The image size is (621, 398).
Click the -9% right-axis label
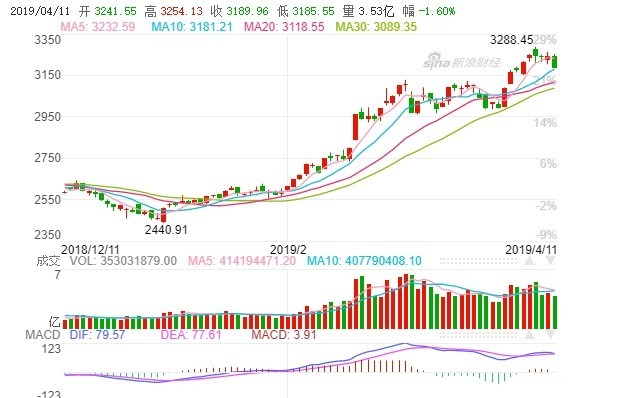(546, 234)
